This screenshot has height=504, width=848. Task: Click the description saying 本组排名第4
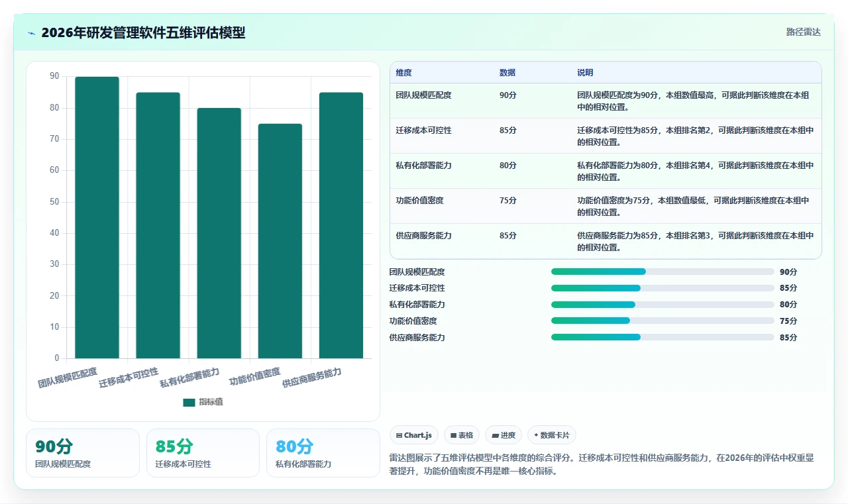coord(696,172)
